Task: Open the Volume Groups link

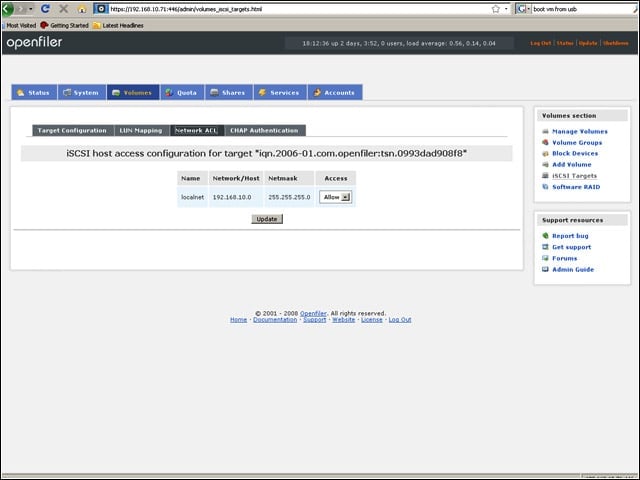Action: 577,142
